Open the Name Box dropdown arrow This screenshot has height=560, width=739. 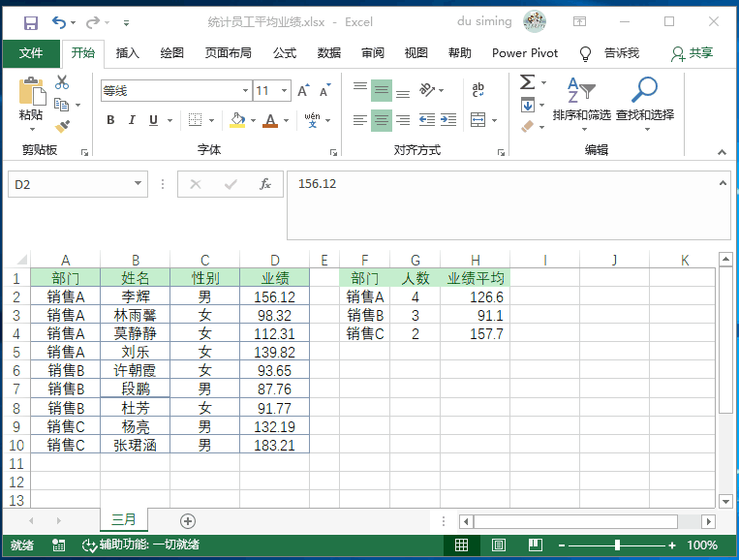139,184
